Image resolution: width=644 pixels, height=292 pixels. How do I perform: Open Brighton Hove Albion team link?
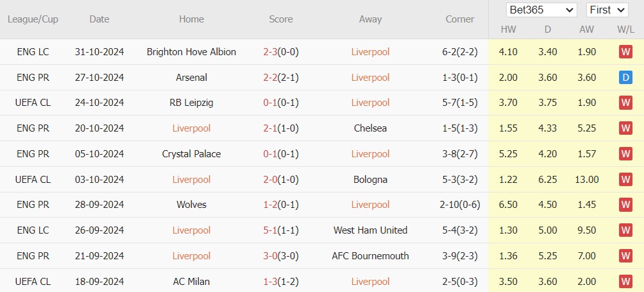[191, 52]
